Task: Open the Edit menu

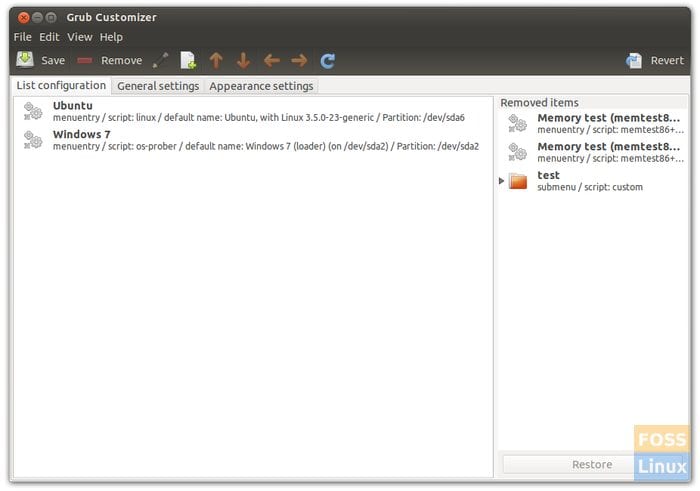Action: pos(49,37)
